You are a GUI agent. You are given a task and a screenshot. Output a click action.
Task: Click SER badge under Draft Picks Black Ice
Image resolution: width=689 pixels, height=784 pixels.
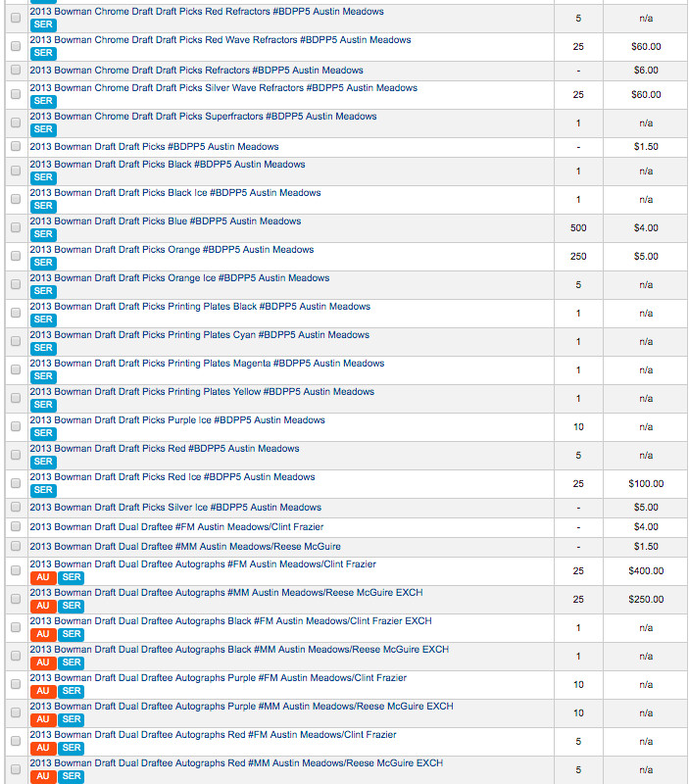coord(43,206)
